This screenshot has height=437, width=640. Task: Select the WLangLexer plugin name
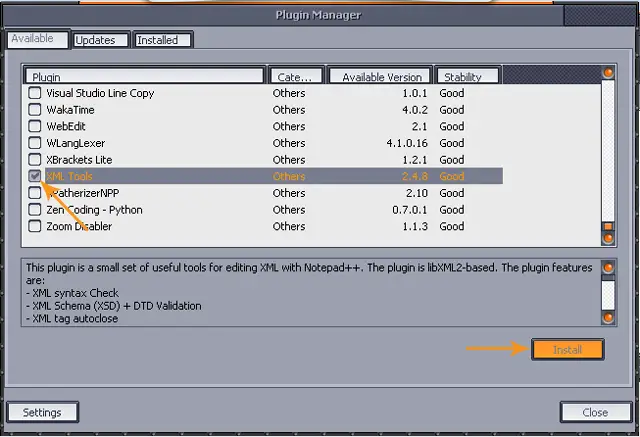click(x=76, y=143)
